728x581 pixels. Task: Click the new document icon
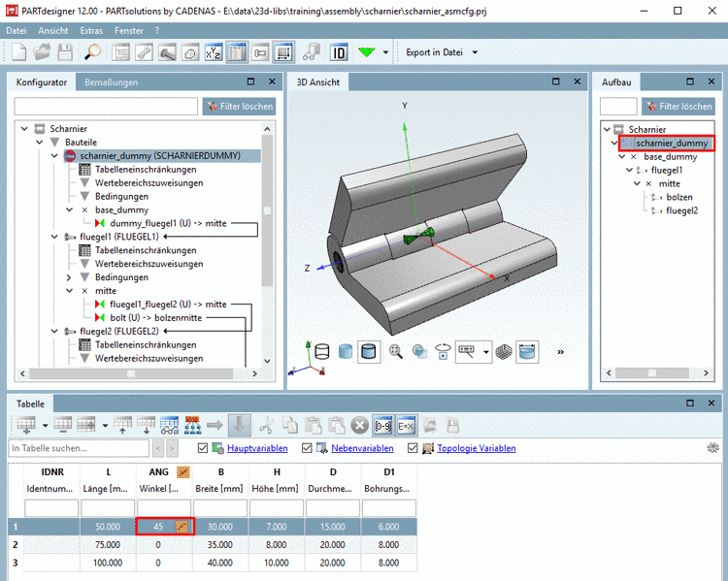pos(18,52)
